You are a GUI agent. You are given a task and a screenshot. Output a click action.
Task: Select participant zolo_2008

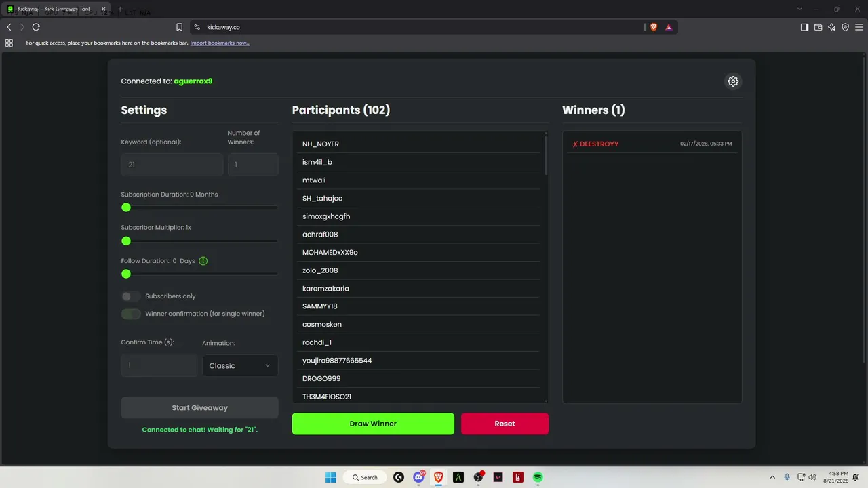coord(418,270)
